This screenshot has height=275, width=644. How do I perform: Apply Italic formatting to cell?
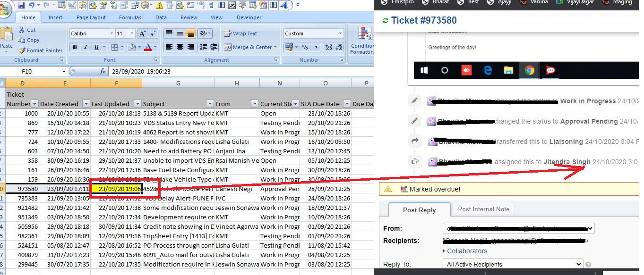coord(86,47)
